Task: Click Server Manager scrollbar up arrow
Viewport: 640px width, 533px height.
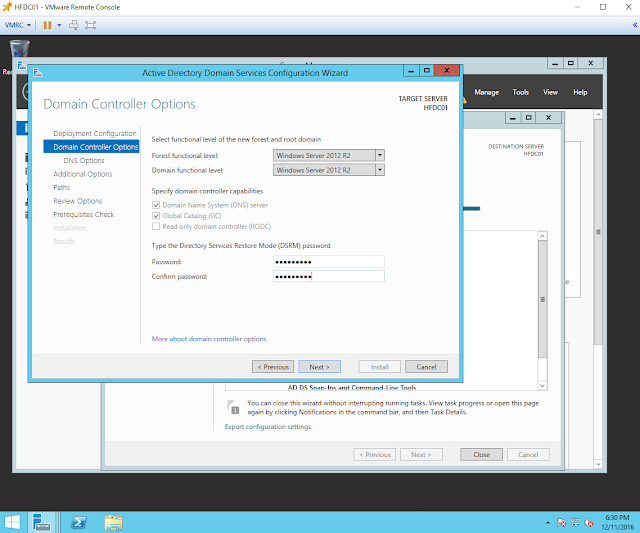Action: 598,115
